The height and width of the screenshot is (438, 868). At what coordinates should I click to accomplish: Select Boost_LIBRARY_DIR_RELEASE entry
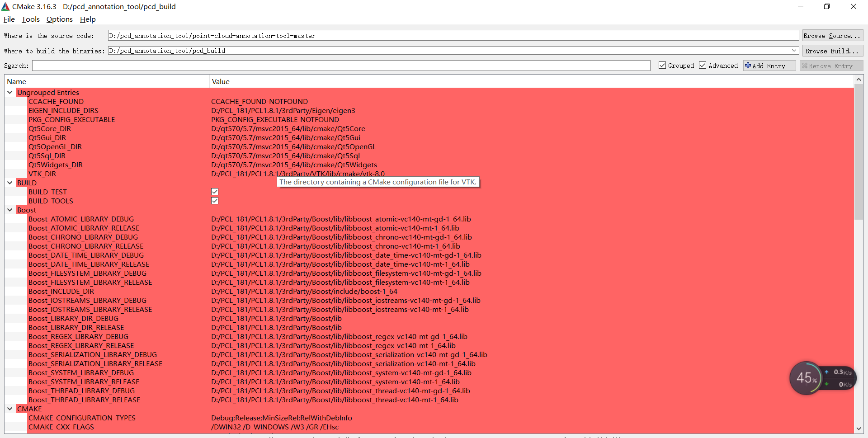coord(76,327)
